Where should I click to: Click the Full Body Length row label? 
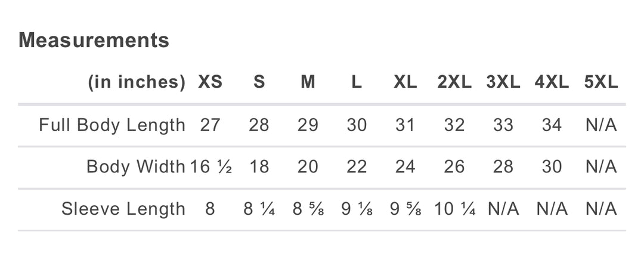coord(112,125)
